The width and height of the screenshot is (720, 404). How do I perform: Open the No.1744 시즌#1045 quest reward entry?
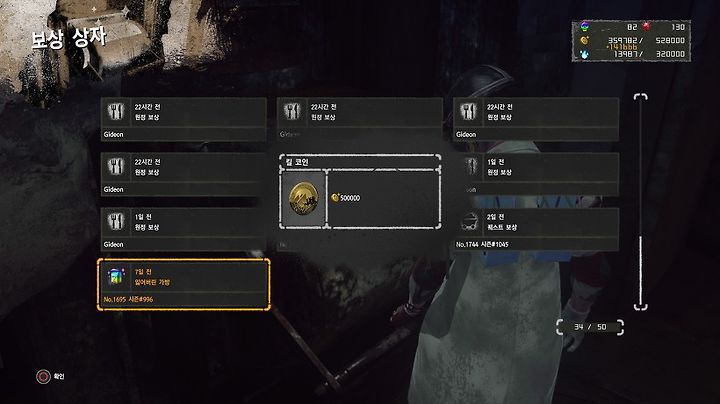[535, 230]
